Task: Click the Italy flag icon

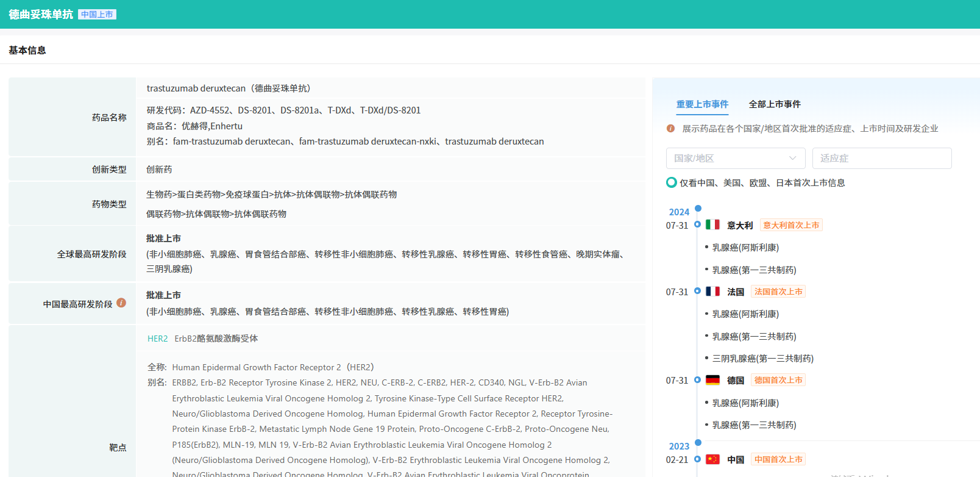Action: (x=712, y=224)
